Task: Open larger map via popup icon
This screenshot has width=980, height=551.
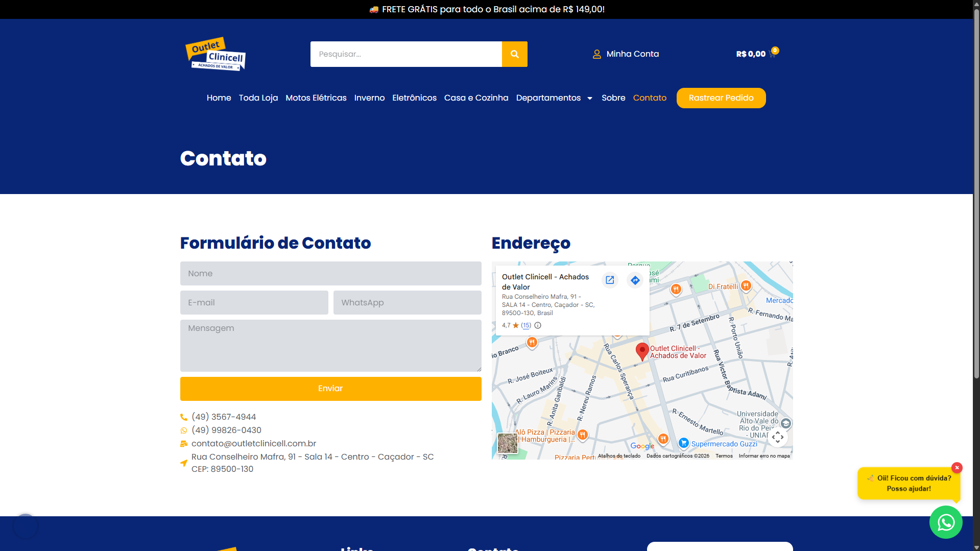Action: tap(610, 280)
